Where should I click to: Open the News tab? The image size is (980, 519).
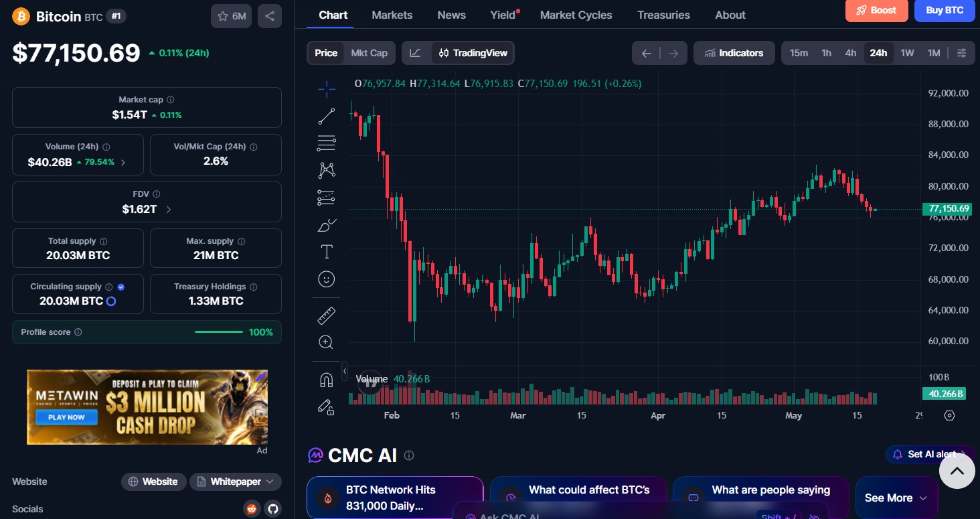pos(452,15)
